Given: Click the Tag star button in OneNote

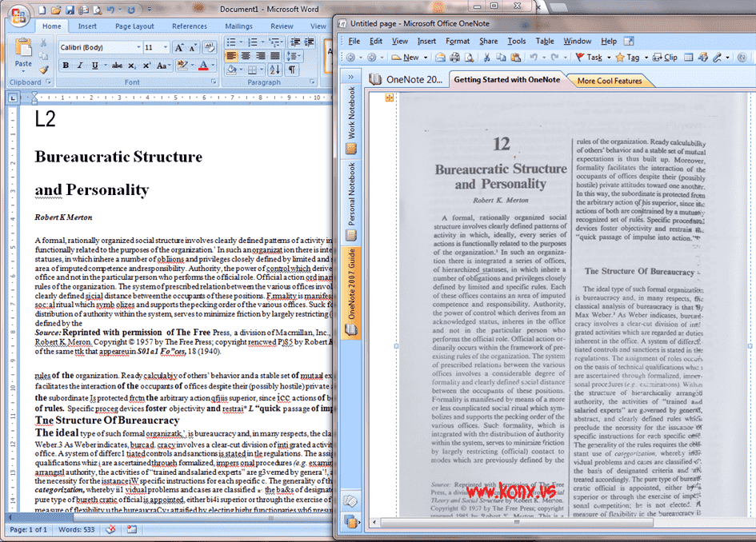Looking at the screenshot, I should point(626,58).
